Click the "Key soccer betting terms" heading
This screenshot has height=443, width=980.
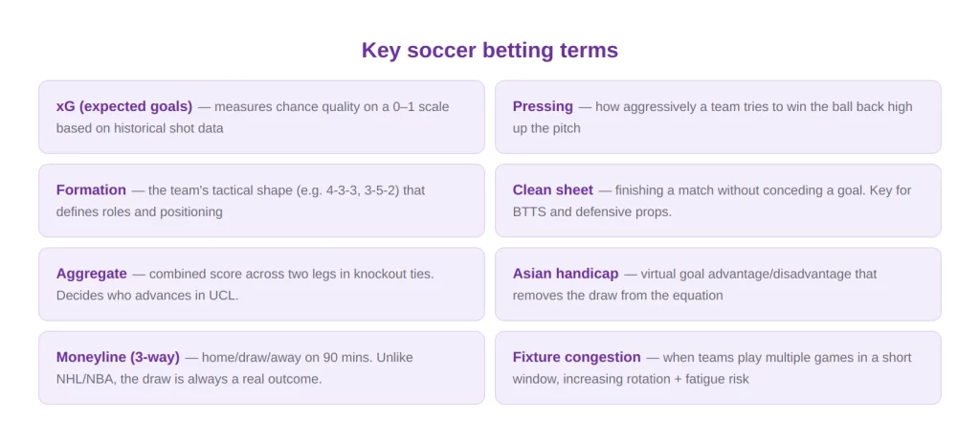coord(489,50)
